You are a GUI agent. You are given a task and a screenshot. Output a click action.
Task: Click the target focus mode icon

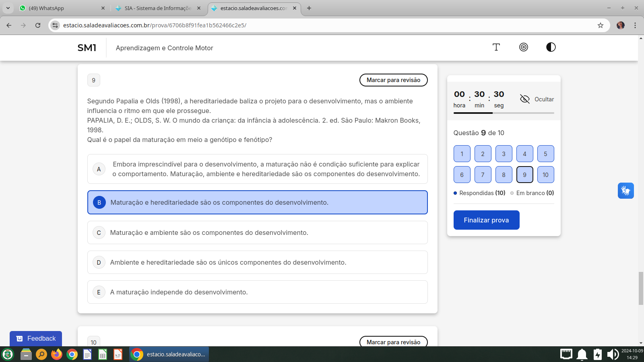(523, 47)
